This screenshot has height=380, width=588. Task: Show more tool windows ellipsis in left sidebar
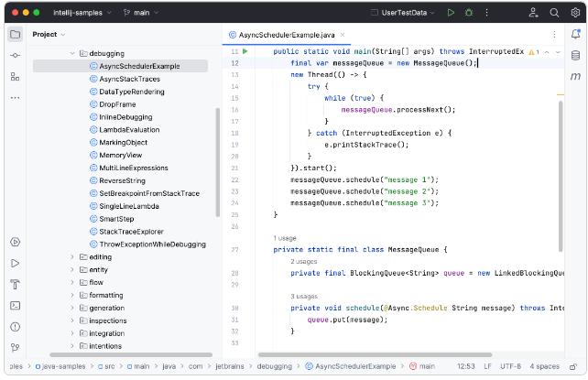(15, 98)
